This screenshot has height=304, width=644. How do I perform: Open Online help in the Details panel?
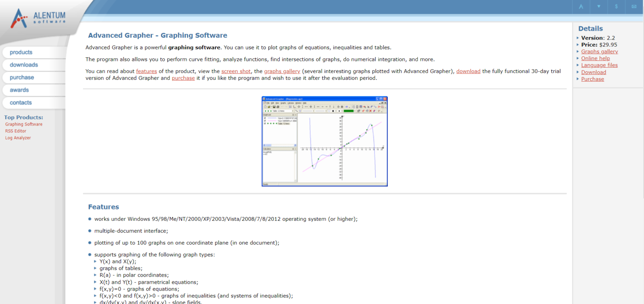(595, 58)
